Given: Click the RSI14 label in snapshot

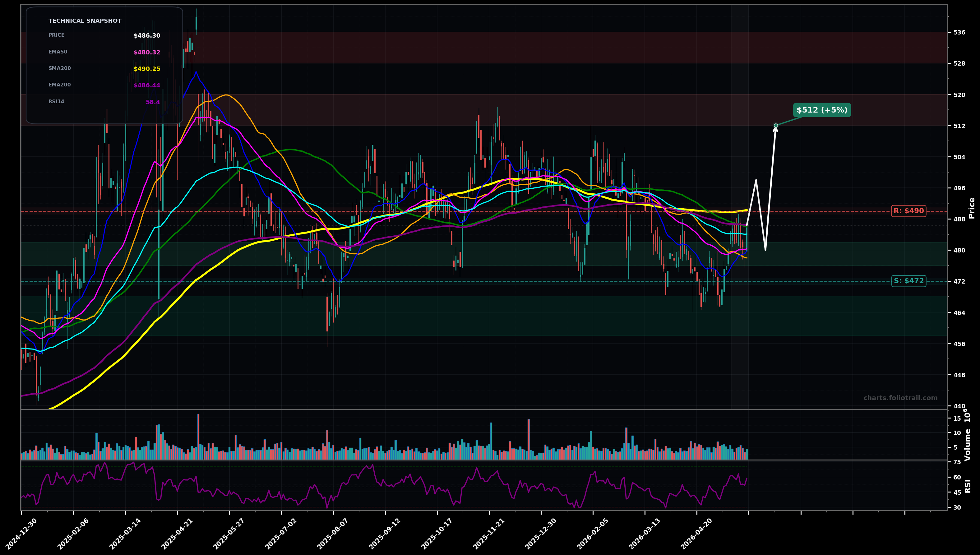Looking at the screenshot, I should (56, 101).
